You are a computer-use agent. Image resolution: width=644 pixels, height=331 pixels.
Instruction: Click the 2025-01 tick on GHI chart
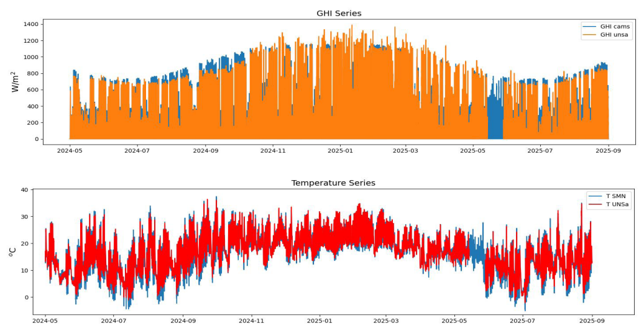pyautogui.click(x=339, y=150)
